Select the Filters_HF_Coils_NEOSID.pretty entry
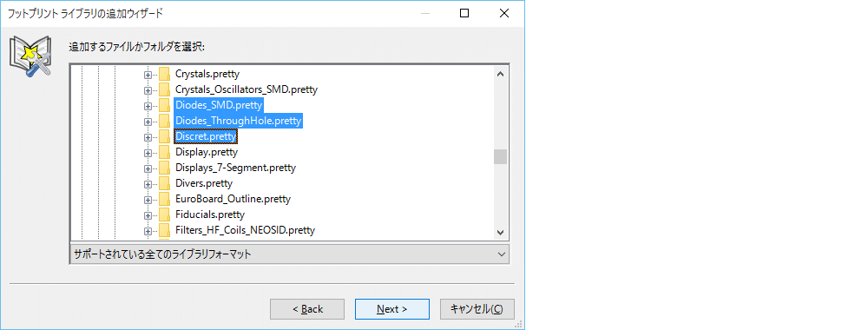Image resolution: width=868 pixels, height=330 pixels. (x=245, y=230)
